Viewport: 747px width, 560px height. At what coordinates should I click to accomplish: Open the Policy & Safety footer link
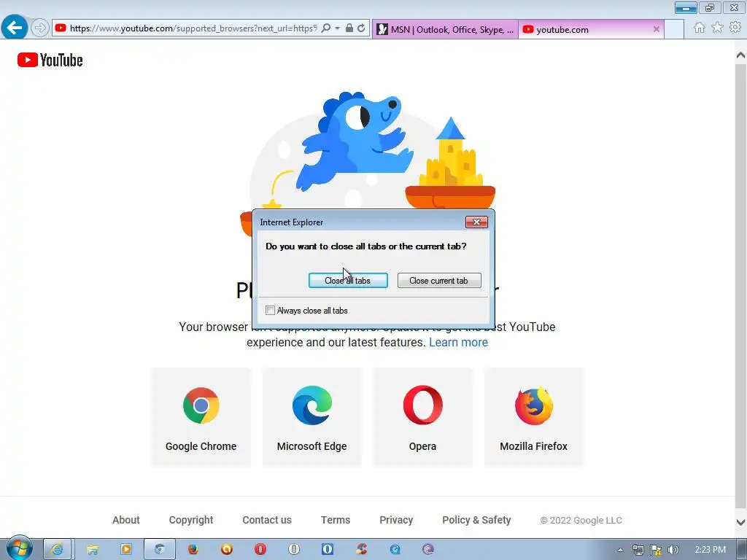476,520
